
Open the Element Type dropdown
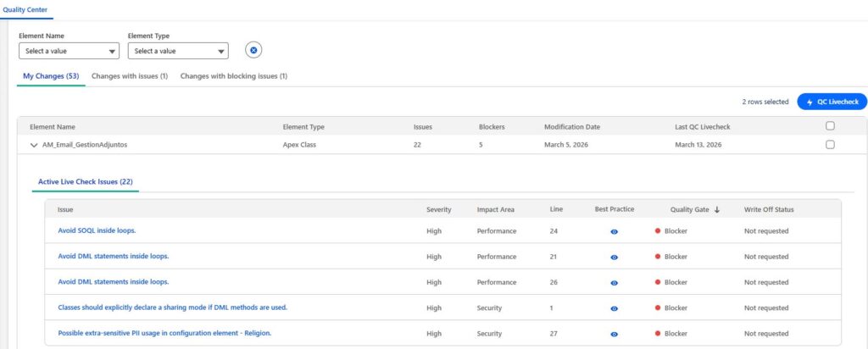pyautogui.click(x=178, y=51)
